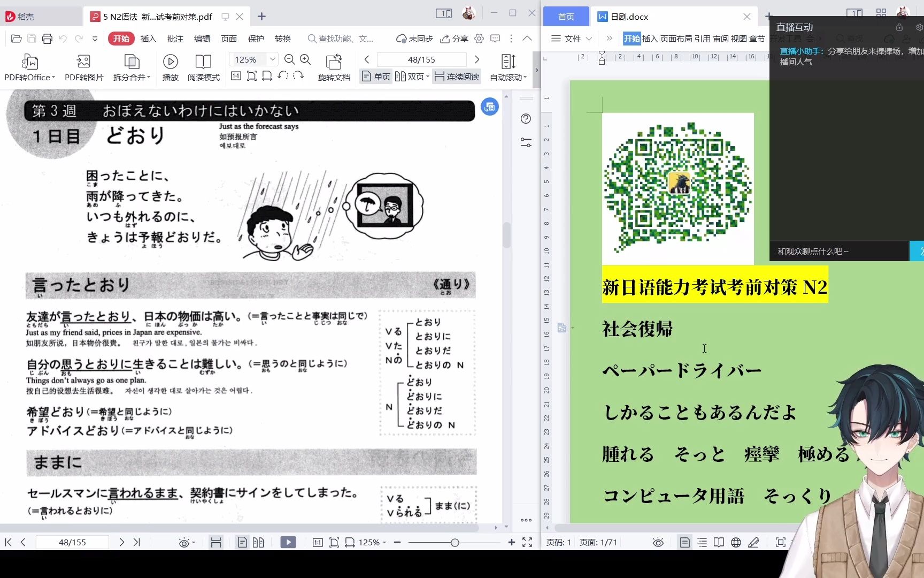Open the PDF转图片 image export tool
The height and width of the screenshot is (578, 924).
coord(84,67)
